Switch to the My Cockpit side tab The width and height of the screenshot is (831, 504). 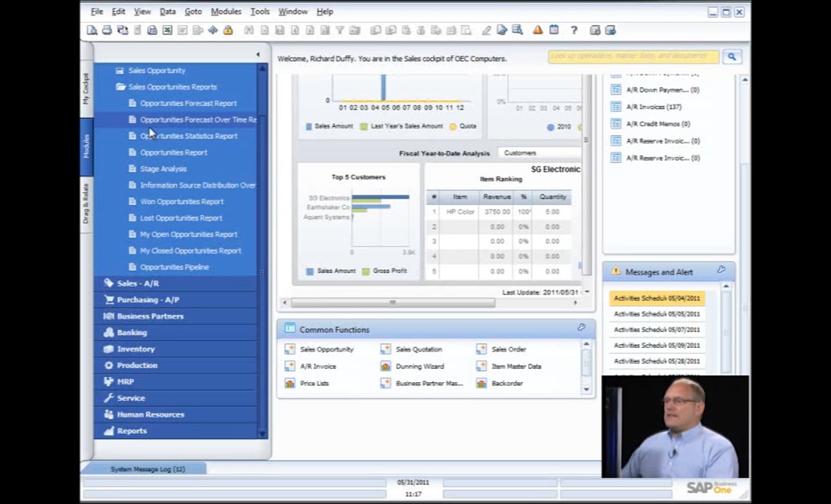86,89
